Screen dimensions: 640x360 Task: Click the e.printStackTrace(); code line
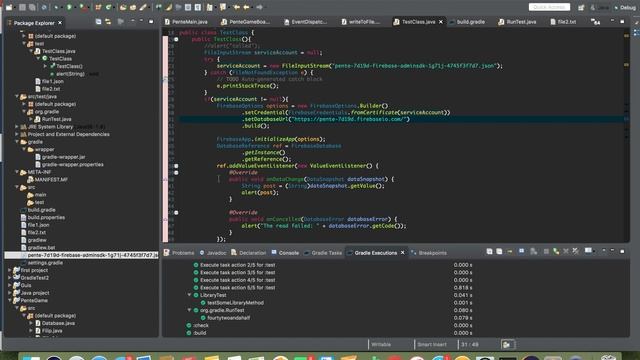coord(247,86)
